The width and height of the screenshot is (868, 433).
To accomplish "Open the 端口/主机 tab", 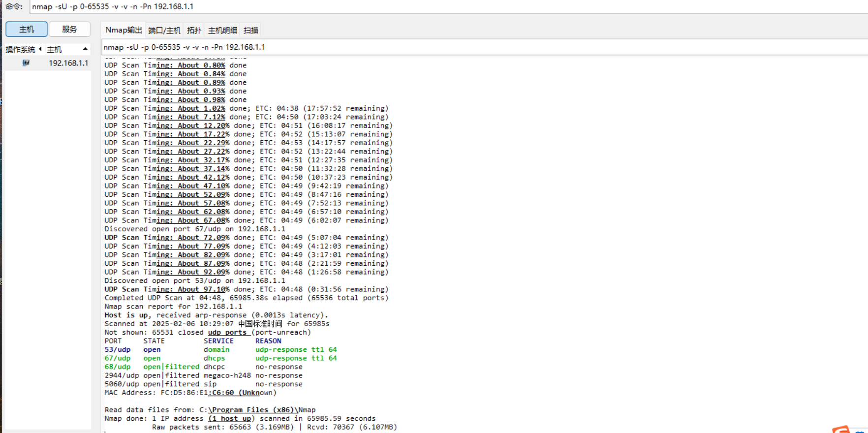I will [x=164, y=31].
